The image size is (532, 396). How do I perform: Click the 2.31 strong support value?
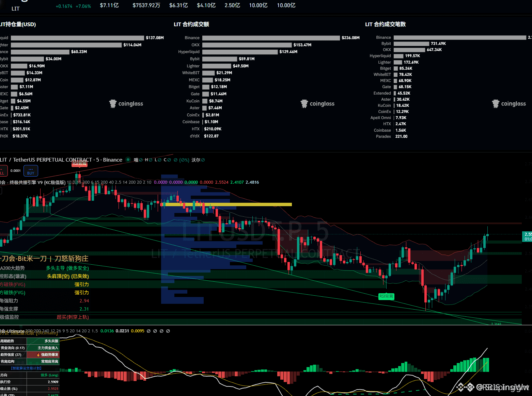84,309
